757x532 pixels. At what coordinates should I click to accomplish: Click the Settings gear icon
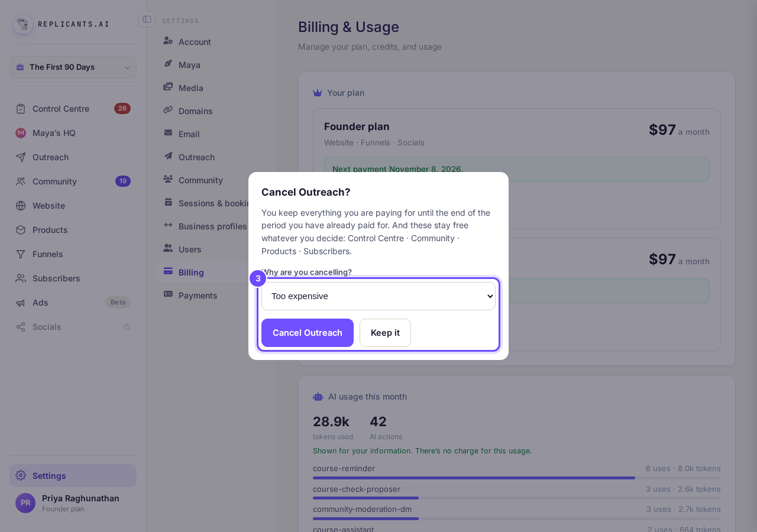pos(21,475)
